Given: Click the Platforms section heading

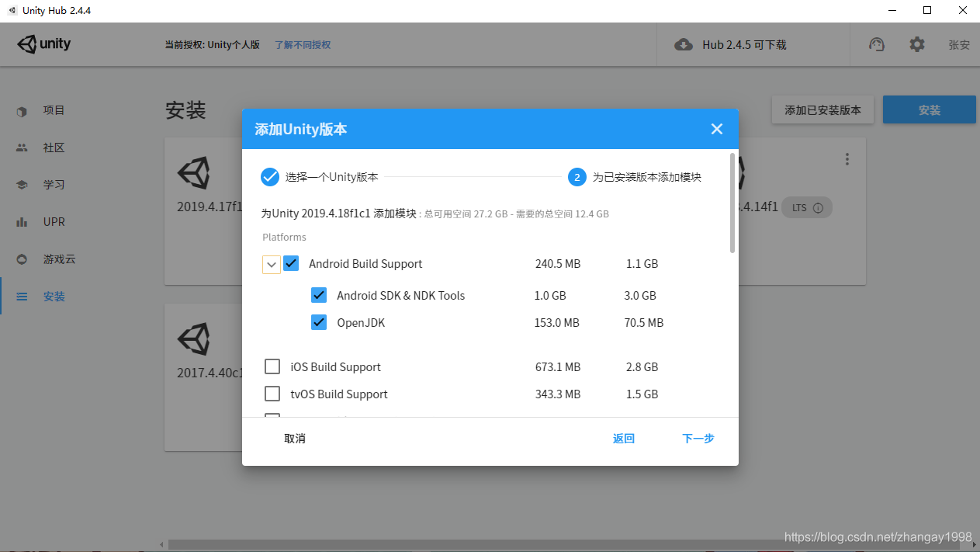Looking at the screenshot, I should [284, 237].
